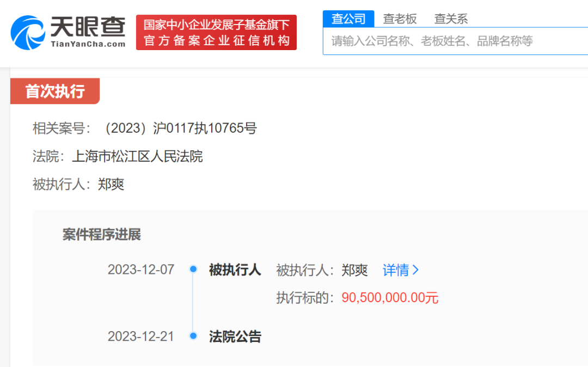This screenshot has width=588, height=367.
Task: Click the TianYanCha.com text under the logo
Action: pos(88,44)
